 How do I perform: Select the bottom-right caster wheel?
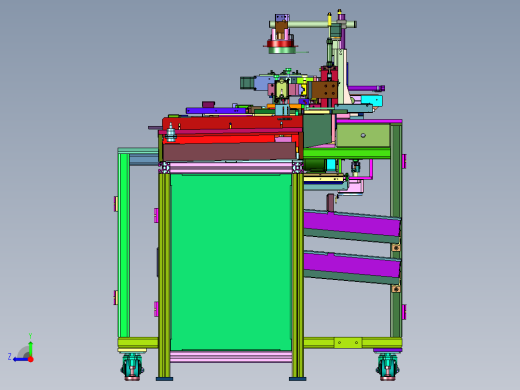pyautogui.click(x=388, y=366)
